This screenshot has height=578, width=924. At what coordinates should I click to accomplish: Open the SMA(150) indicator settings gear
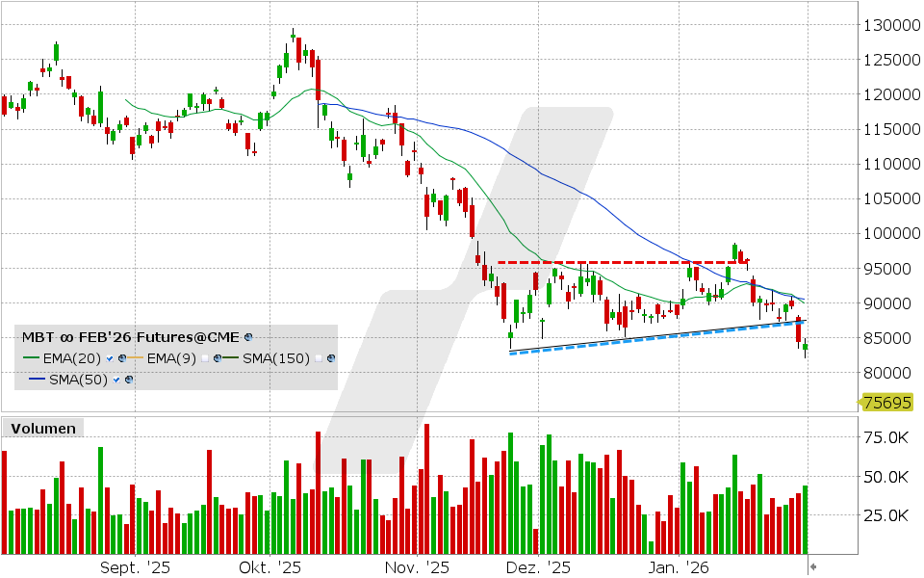click(x=331, y=357)
